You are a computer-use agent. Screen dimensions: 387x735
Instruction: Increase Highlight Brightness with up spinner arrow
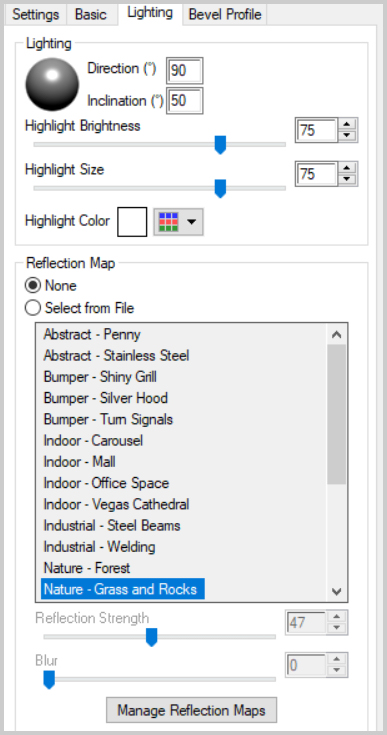point(347,124)
